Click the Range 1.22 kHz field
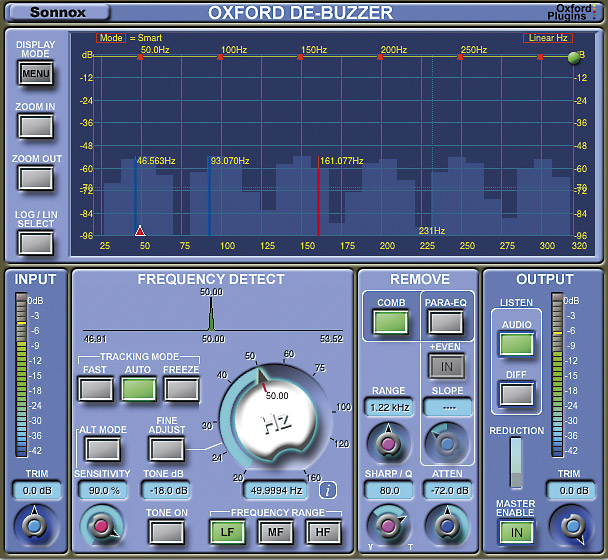 coord(389,408)
